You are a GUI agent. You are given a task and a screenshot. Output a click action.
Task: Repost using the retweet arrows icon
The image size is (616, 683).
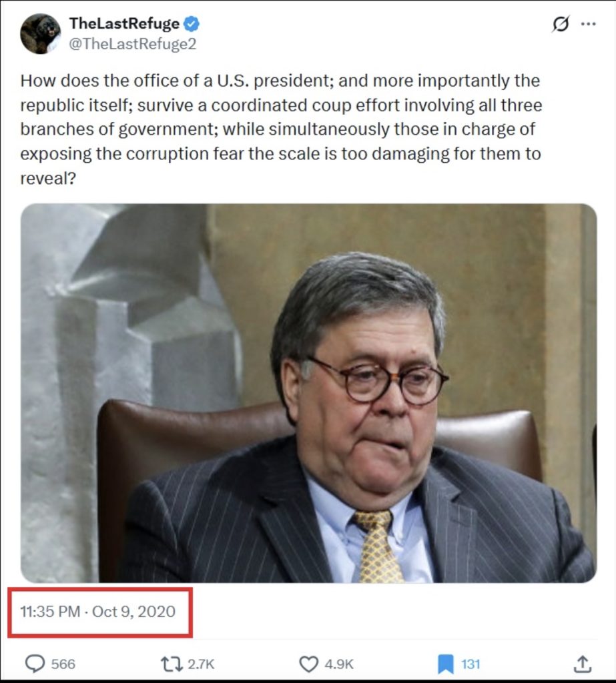[171, 664]
